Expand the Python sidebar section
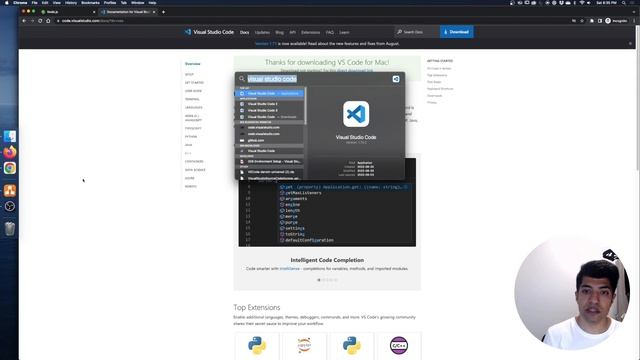The height and width of the screenshot is (360, 640). 191,137
